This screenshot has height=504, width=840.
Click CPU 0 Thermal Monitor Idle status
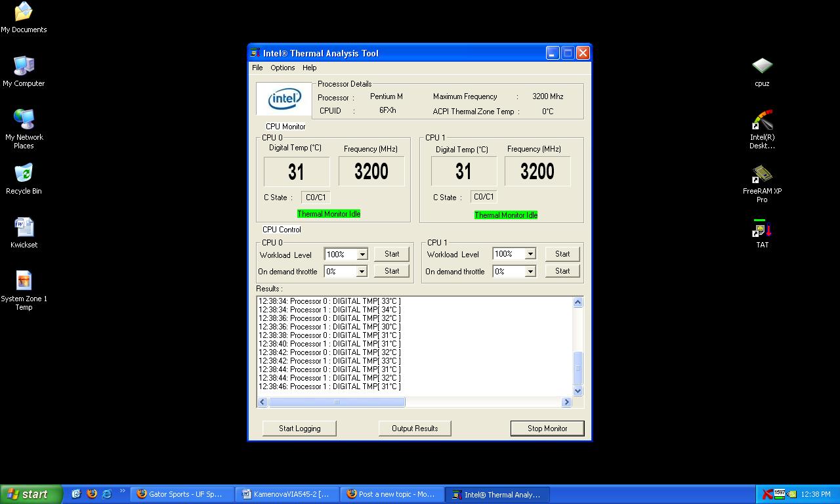click(329, 214)
